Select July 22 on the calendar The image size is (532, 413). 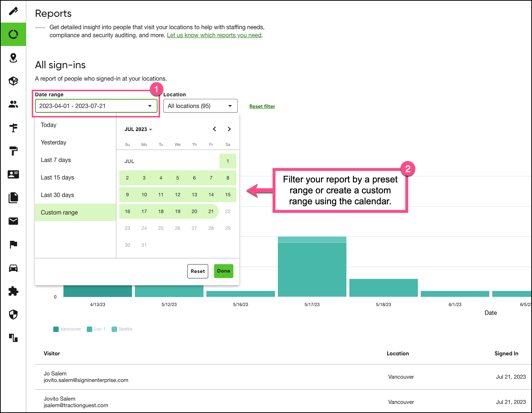click(x=228, y=211)
